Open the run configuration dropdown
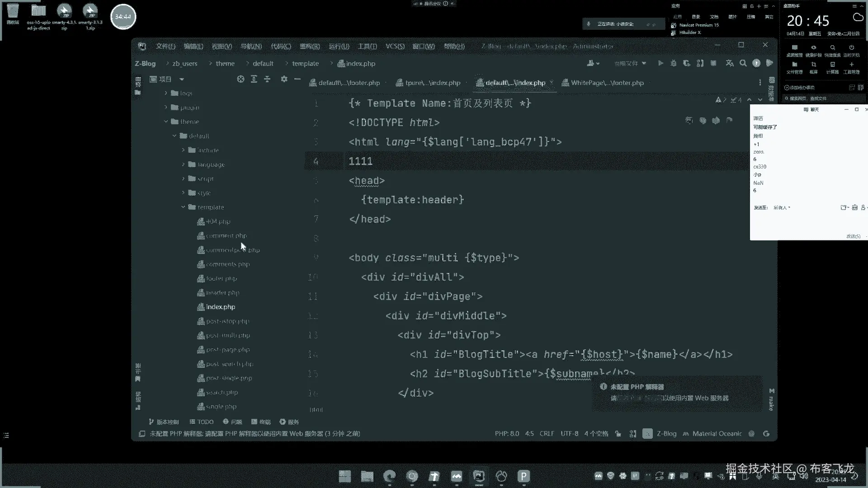 pos(630,63)
